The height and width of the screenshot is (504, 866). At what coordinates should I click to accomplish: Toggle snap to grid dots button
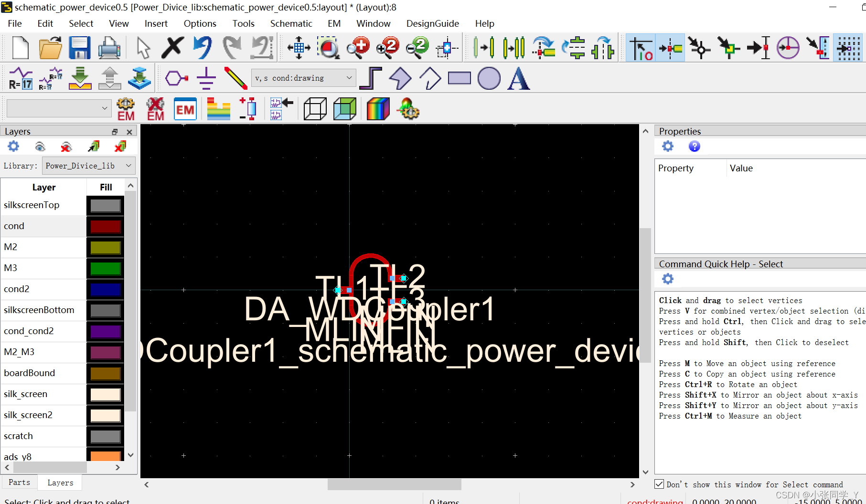coord(848,48)
